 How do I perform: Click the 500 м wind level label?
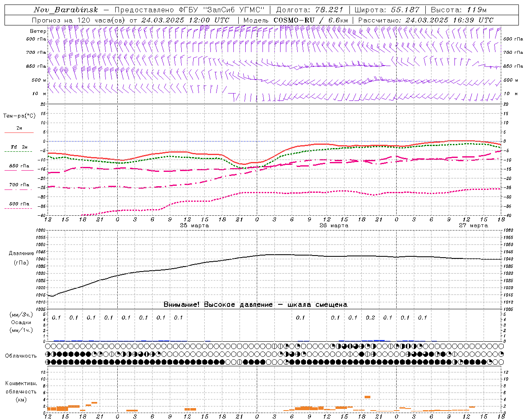[x=39, y=80]
